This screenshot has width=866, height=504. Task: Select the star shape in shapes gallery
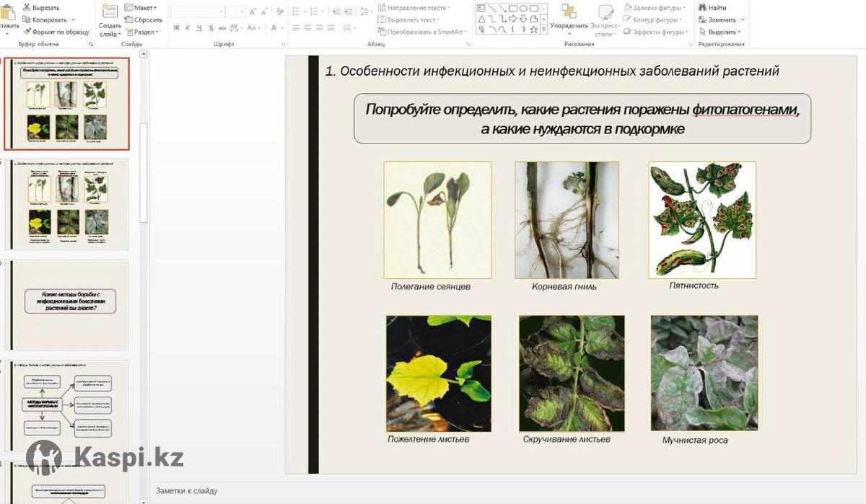pyautogui.click(x=533, y=30)
